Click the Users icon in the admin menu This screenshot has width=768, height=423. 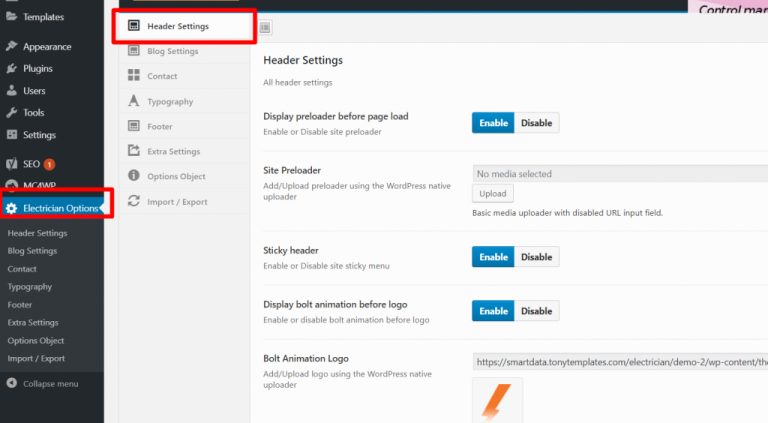(11, 91)
